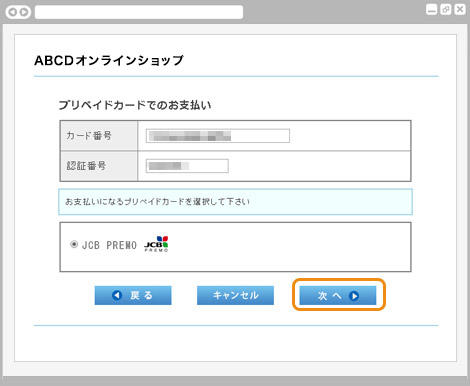The height and width of the screenshot is (386, 470).
Task: Click the browser back arrow icon
Action: [x=13, y=12]
